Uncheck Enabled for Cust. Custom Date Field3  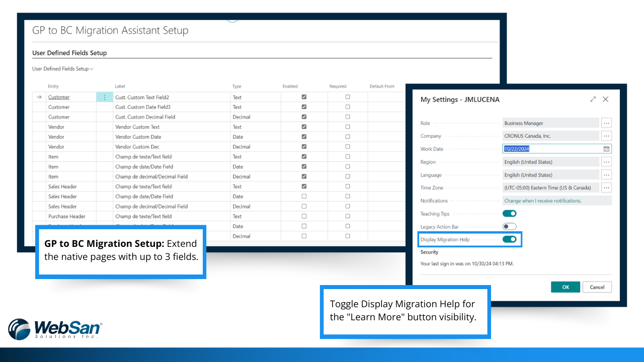[x=304, y=107]
